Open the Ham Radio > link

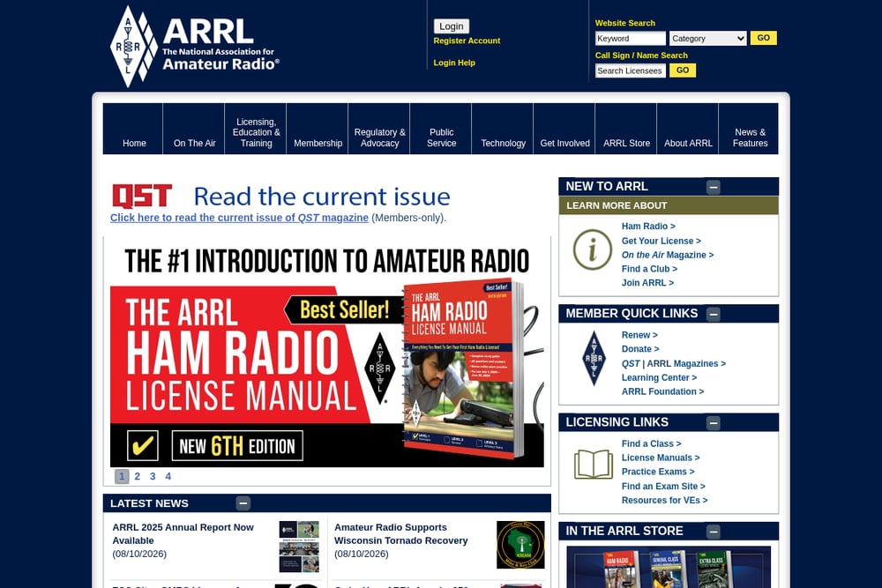[648, 226]
